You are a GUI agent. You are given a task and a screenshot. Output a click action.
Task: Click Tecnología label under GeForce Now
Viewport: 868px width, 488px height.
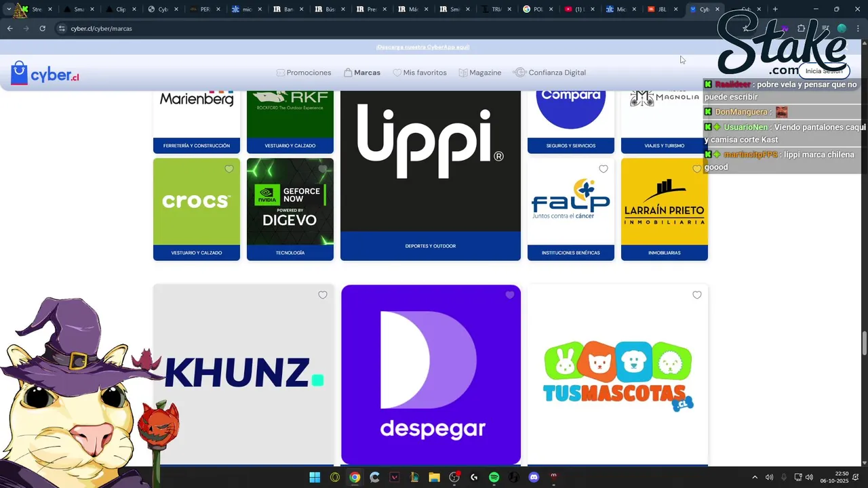tap(290, 253)
